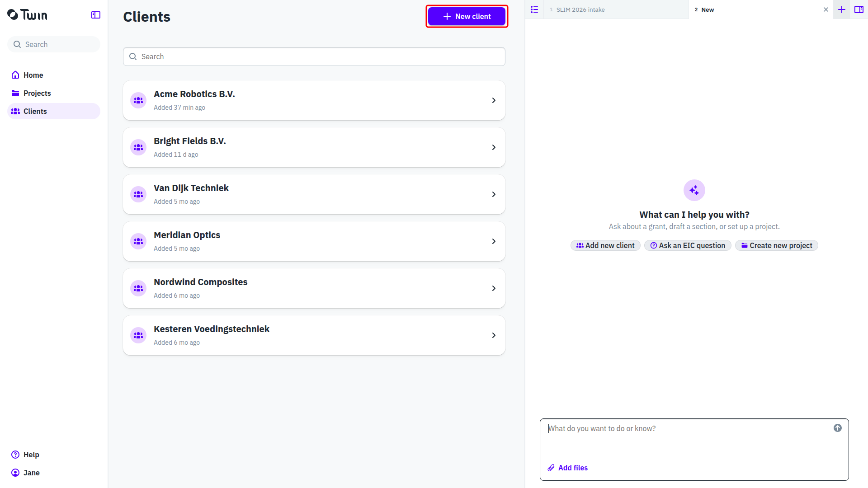Click Add new client suggestion
The height and width of the screenshot is (488, 868).
pos(605,245)
